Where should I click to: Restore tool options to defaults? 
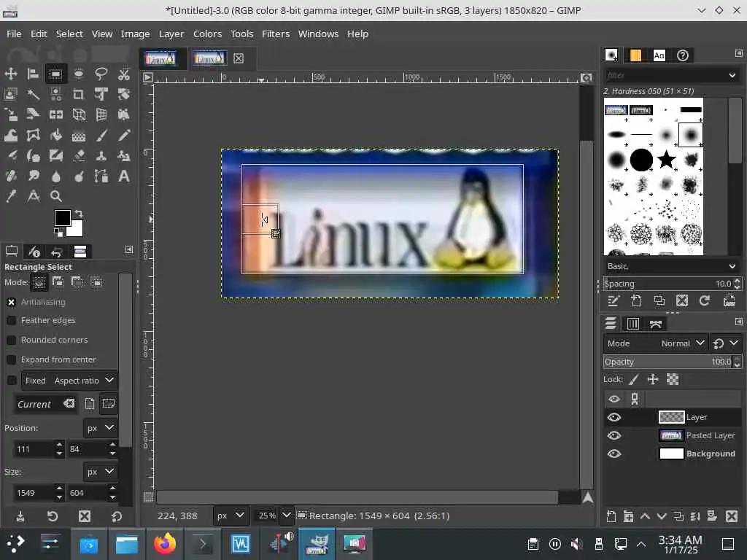pos(117,516)
